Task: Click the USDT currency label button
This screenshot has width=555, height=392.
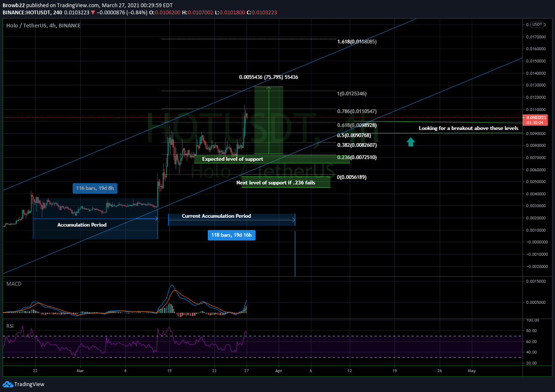Action: tap(537, 24)
